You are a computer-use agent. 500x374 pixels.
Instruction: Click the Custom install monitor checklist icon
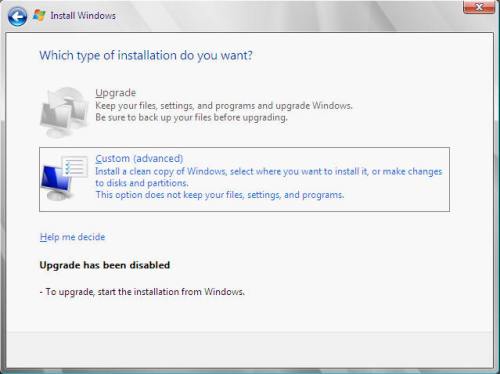click(x=64, y=178)
